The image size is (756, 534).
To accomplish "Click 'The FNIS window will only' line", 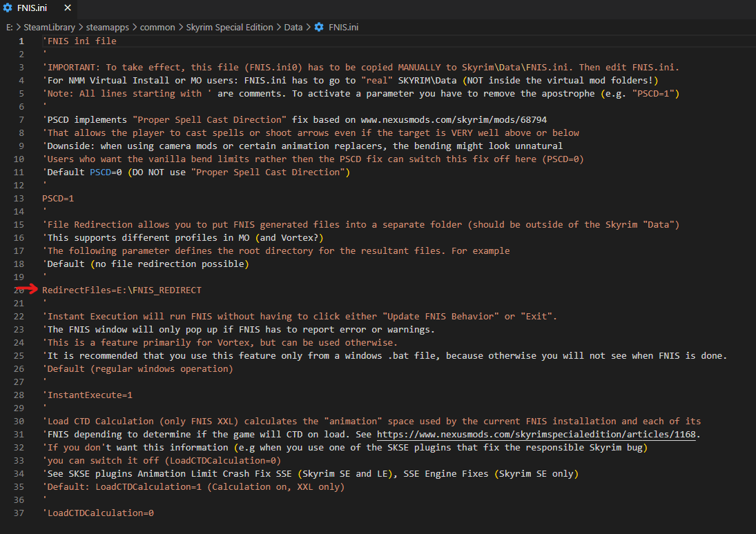I will click(x=239, y=330).
